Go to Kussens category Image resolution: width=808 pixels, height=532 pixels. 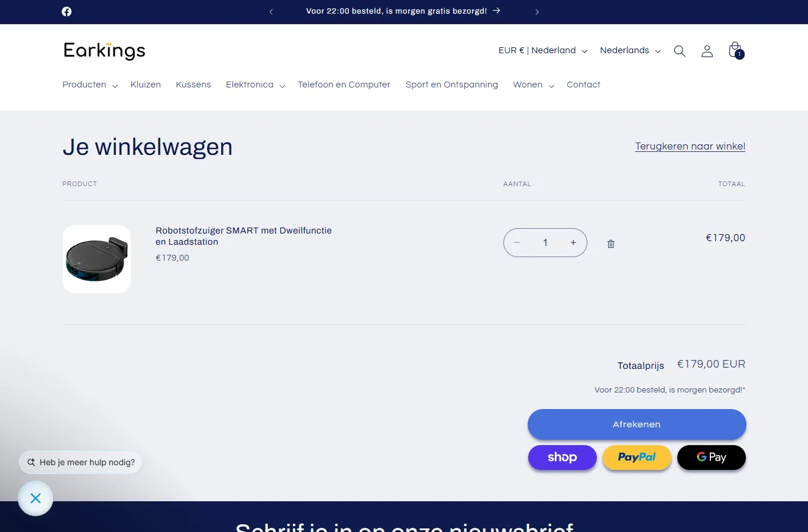pos(193,85)
